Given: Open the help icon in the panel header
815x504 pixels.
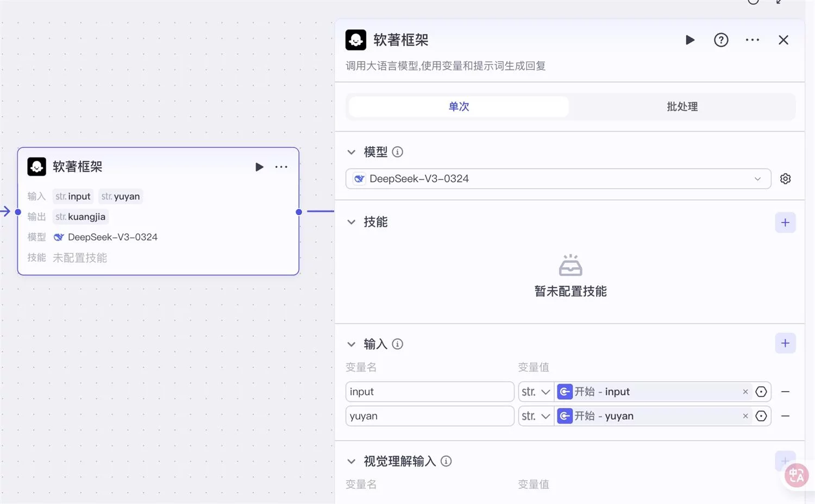Looking at the screenshot, I should 721,40.
